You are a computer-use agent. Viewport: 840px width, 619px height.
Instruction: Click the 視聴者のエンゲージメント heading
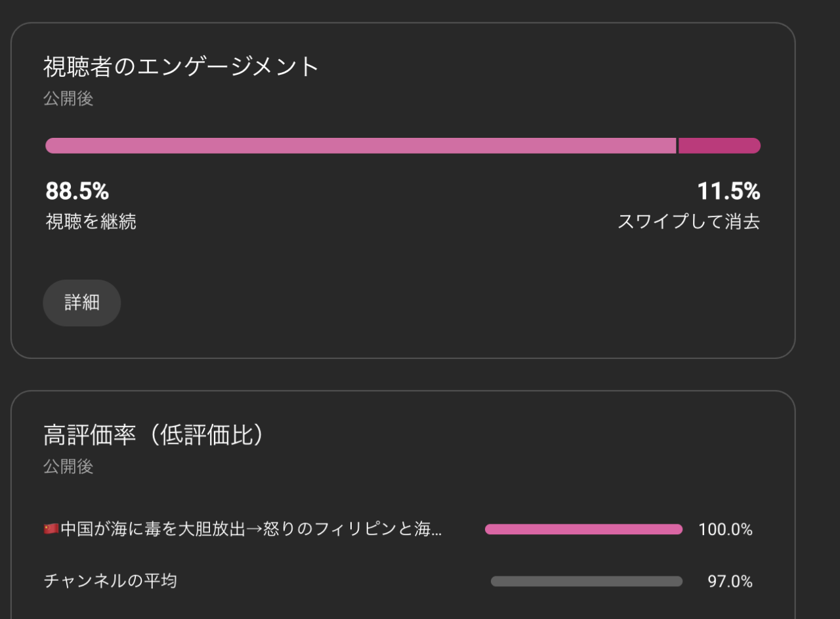pos(180,66)
